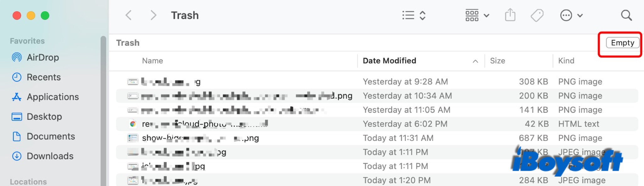
Task: Go forward with the right chevron
Action: click(x=153, y=15)
